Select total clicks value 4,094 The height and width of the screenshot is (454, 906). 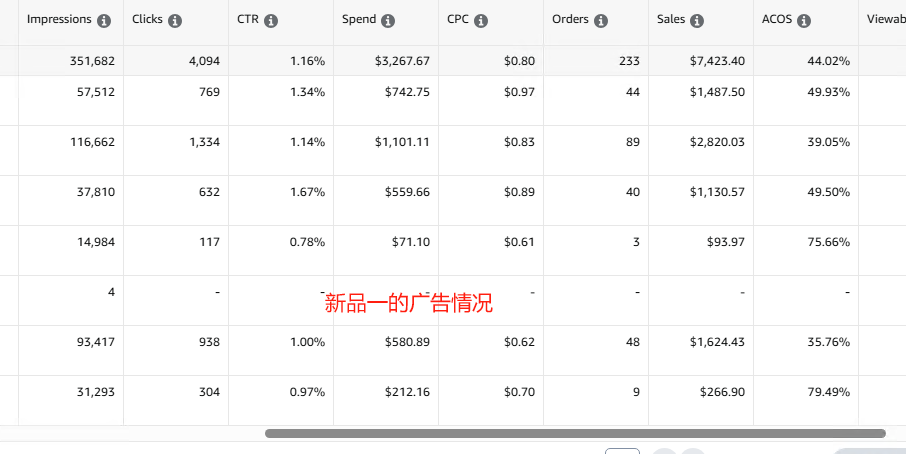(205, 61)
